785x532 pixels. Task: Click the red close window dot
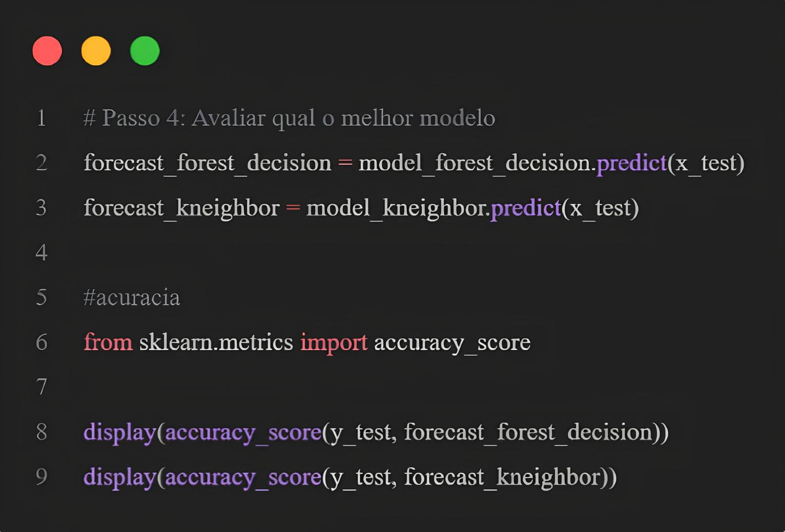(47, 51)
